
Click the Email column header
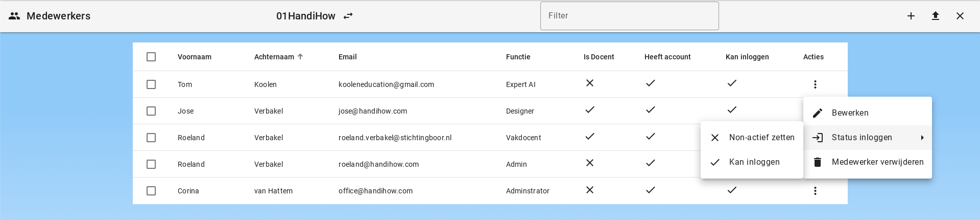click(x=347, y=57)
